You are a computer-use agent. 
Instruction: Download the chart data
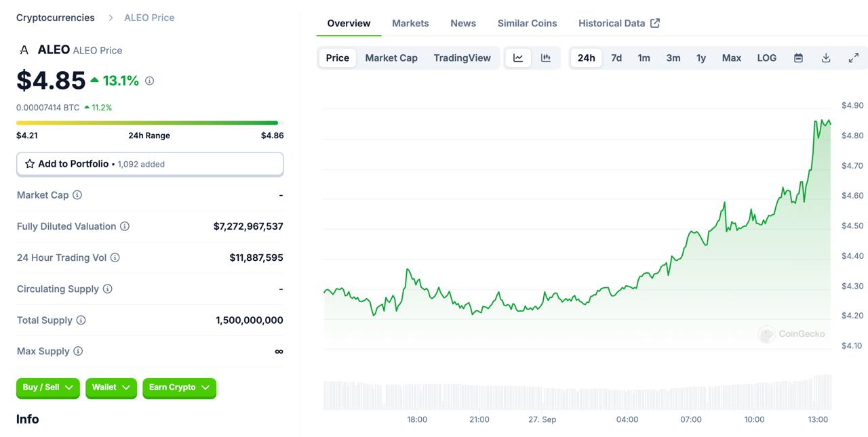click(826, 58)
